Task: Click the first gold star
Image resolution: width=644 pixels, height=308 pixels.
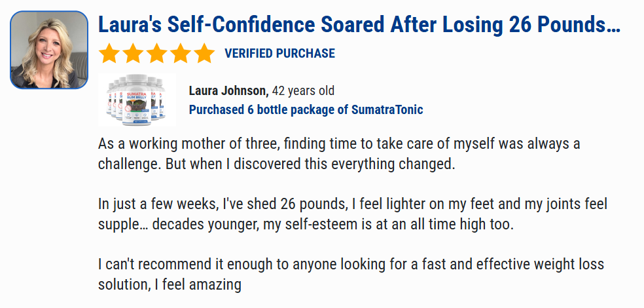Action: pyautogui.click(x=109, y=54)
